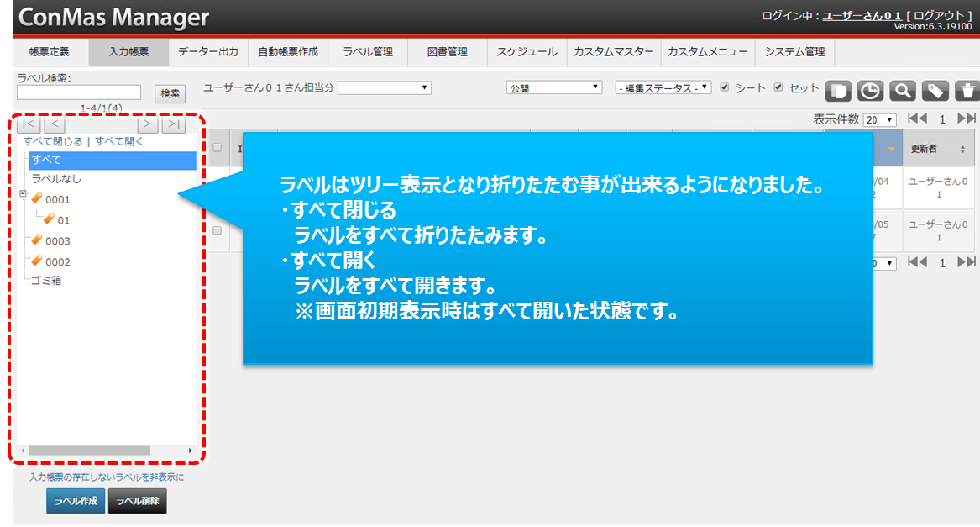980x527 pixels.
Task: Click the trash can toolbar icon
Action: [x=967, y=91]
